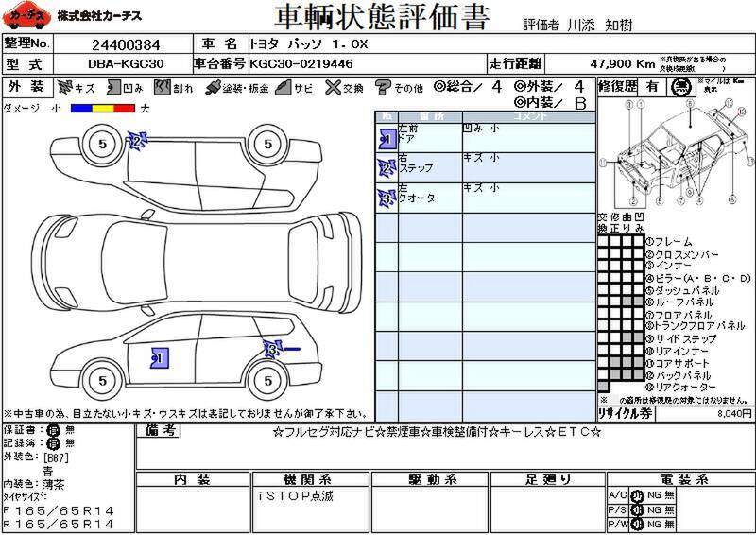
Task: Click mileage value 47,900 Km
Action: click(623, 63)
